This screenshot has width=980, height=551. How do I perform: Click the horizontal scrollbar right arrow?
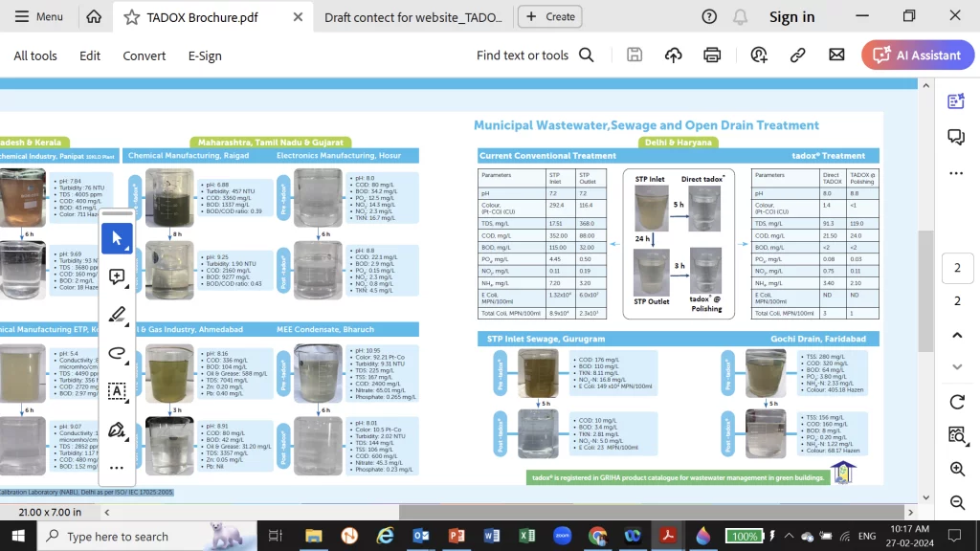point(910,513)
